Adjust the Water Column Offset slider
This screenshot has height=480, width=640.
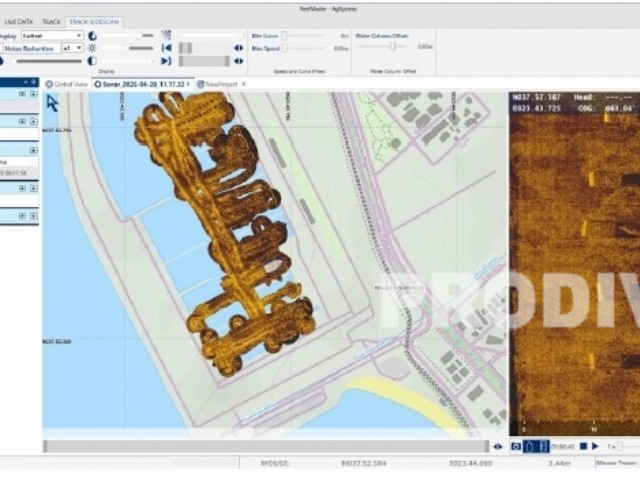pos(392,46)
